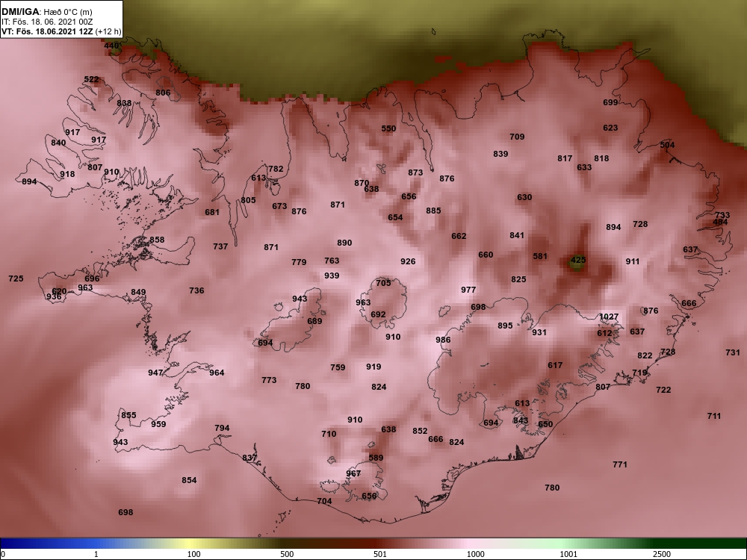The height and width of the screenshot is (560, 747).
Task: Click the map value 986
Action: pos(443,340)
